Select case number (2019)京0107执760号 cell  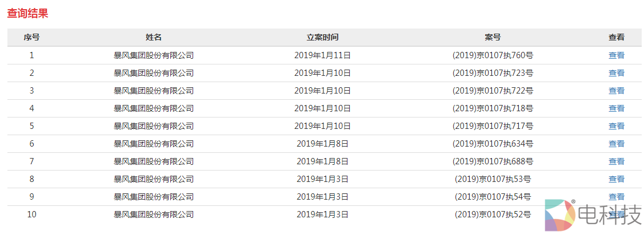click(x=493, y=55)
